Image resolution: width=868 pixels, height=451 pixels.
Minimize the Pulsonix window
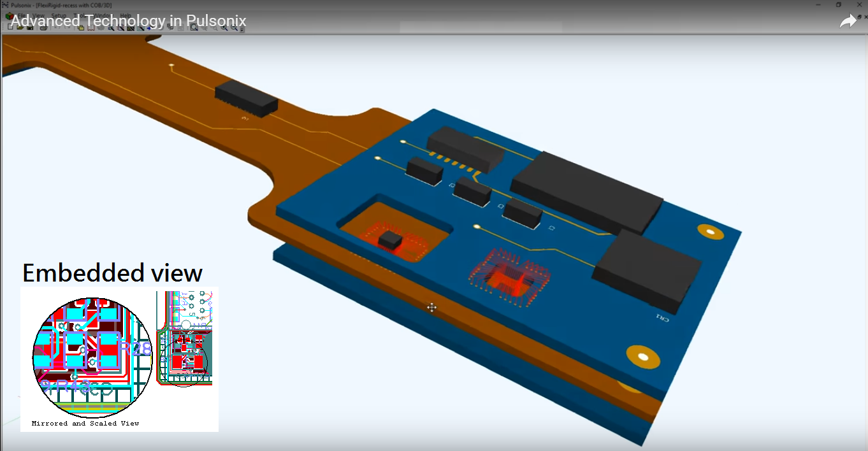(819, 4)
